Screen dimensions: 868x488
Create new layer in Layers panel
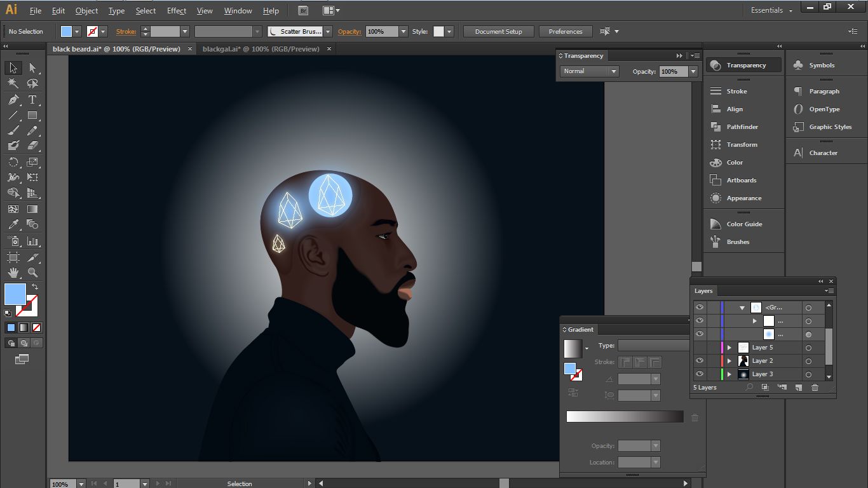(798, 388)
